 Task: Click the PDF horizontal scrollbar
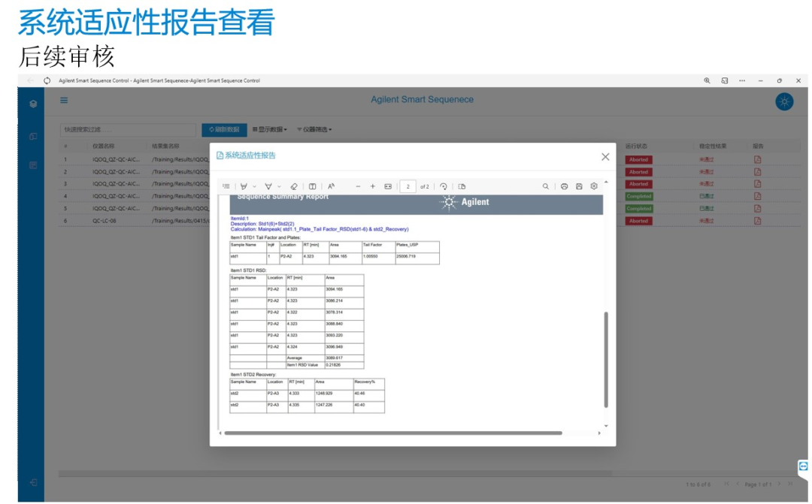[393, 433]
